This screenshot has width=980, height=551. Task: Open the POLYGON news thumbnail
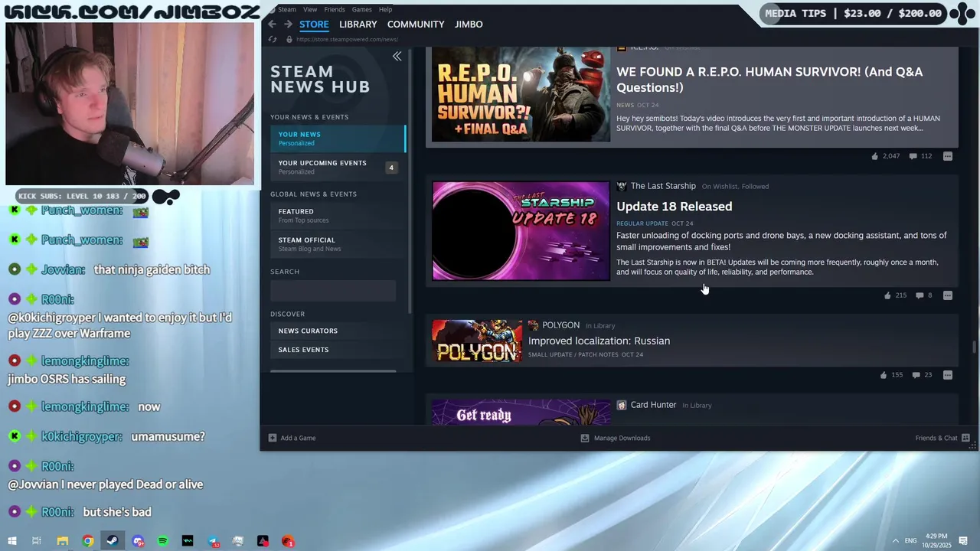(x=477, y=341)
